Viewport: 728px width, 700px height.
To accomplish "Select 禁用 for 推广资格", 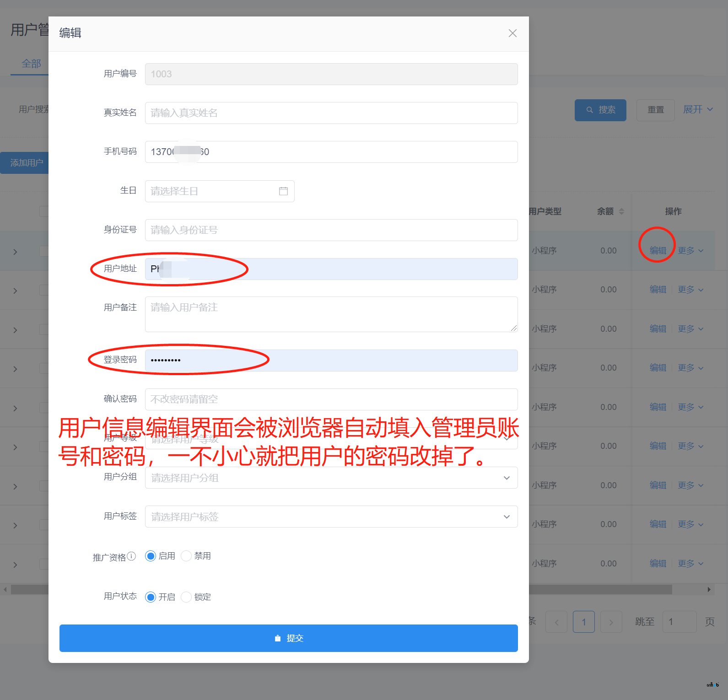I will tap(186, 556).
